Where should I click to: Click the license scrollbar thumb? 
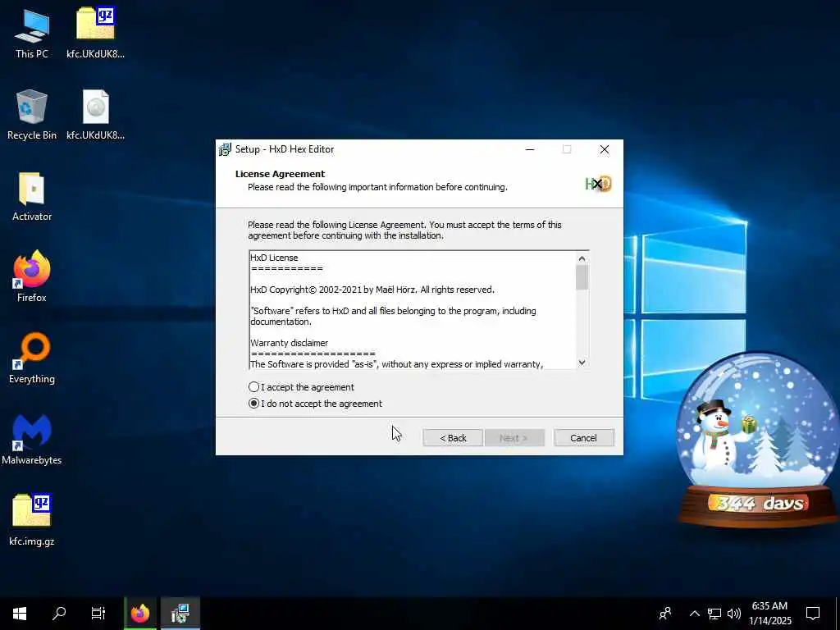pos(582,277)
